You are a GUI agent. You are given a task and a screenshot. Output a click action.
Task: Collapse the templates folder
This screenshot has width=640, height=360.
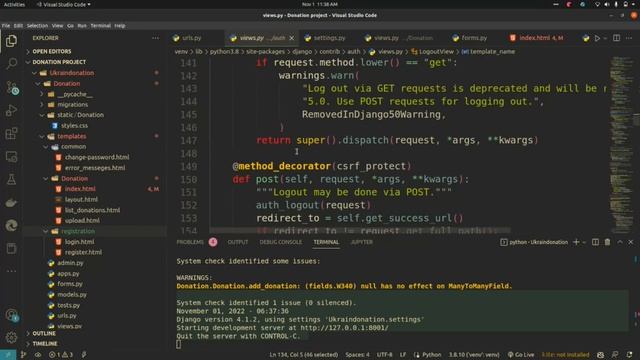71,136
